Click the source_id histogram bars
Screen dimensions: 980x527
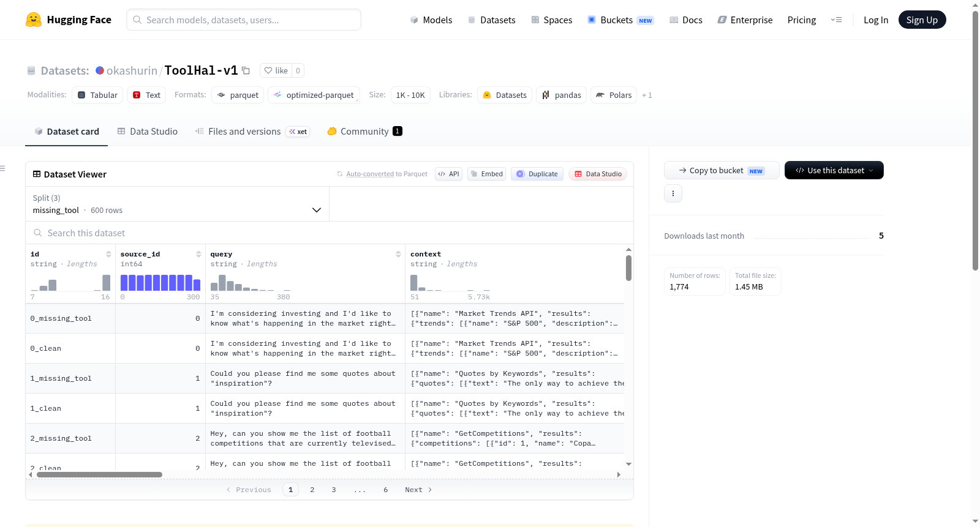160,282
